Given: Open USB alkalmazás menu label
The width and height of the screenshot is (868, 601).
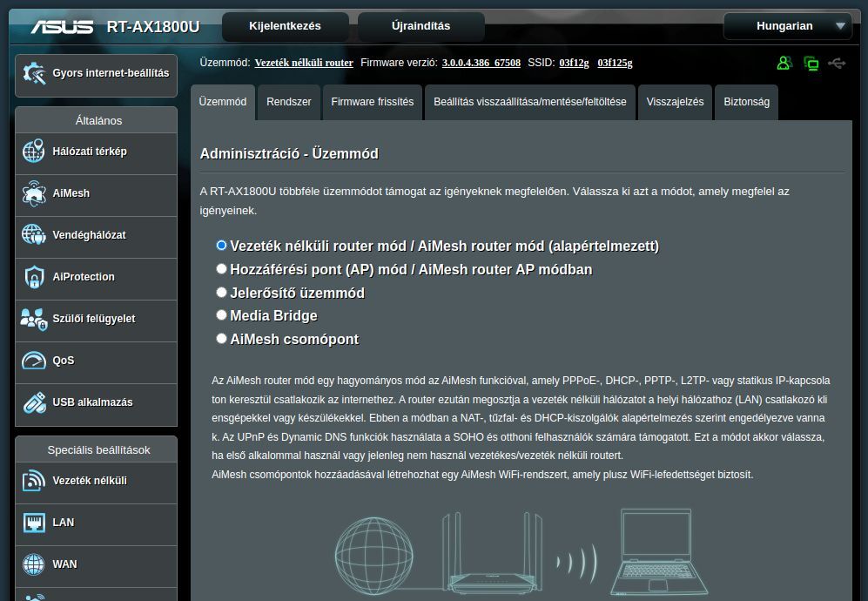Looking at the screenshot, I should click(92, 402).
